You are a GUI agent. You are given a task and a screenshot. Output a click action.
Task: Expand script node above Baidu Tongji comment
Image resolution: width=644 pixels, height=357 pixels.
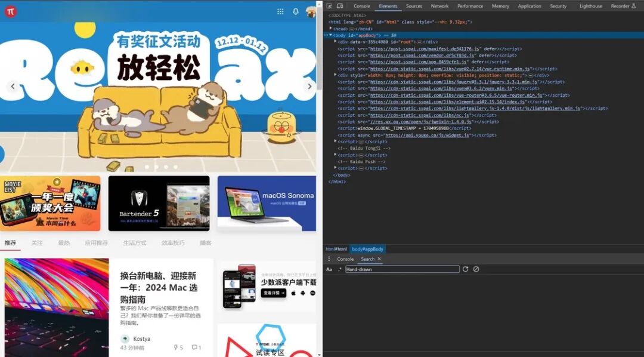tap(336, 141)
